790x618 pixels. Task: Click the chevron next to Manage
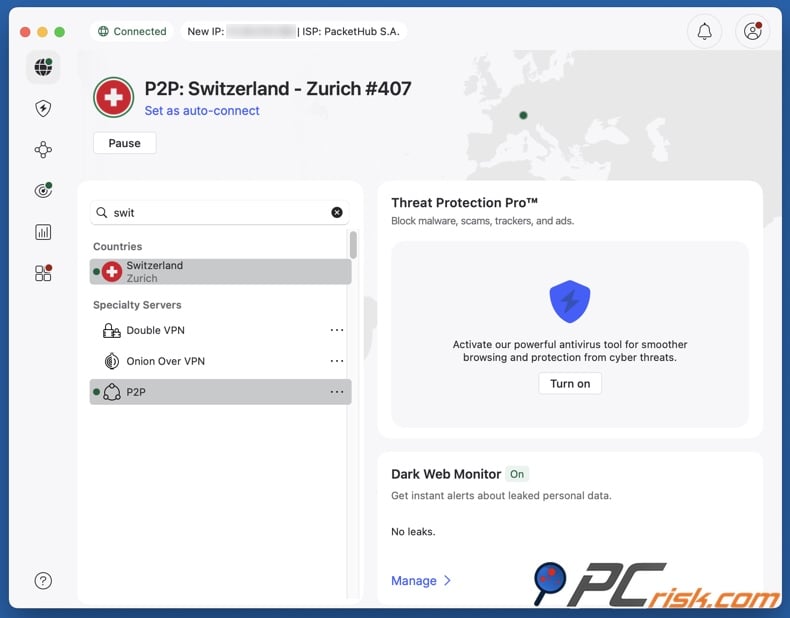click(x=447, y=581)
